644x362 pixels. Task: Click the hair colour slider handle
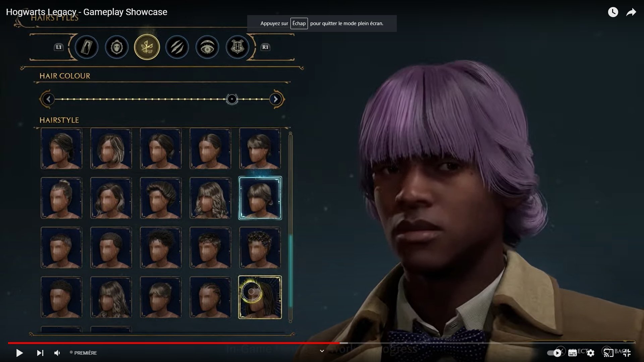coord(232,99)
